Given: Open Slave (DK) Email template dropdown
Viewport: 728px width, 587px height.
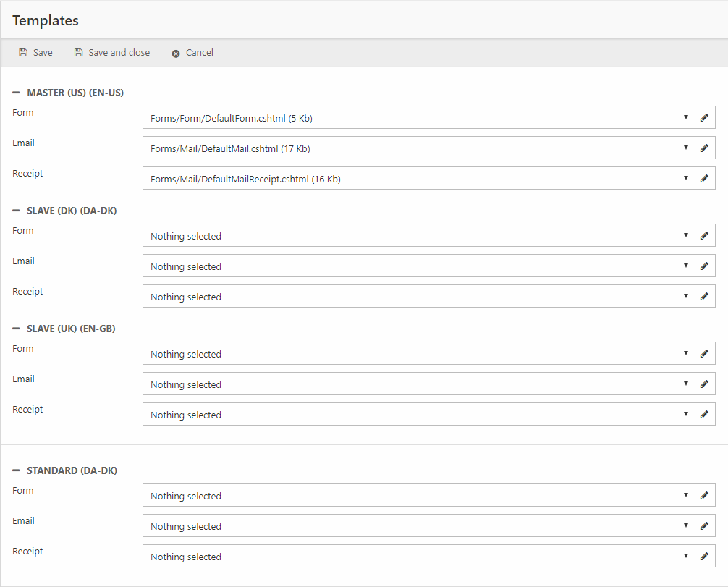Looking at the screenshot, I should (418, 266).
